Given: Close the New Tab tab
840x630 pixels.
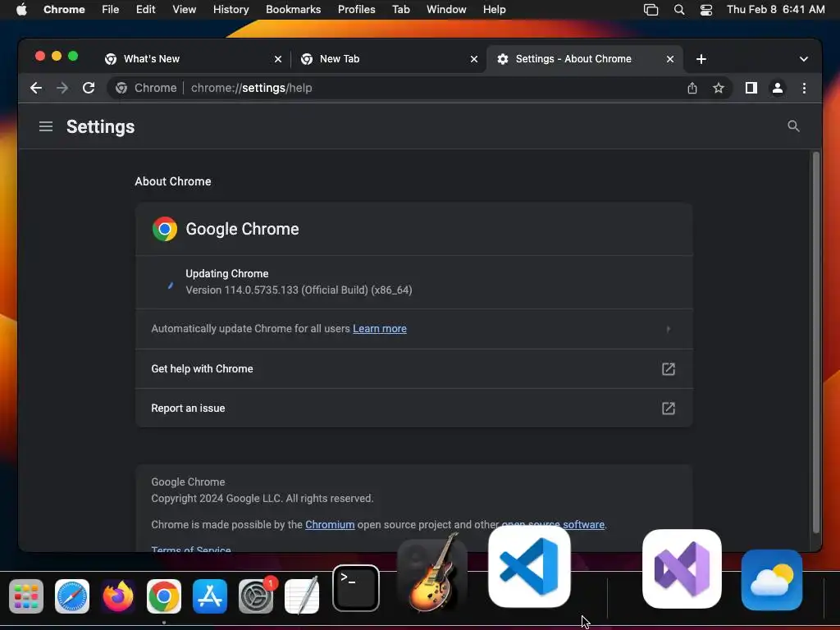Looking at the screenshot, I should pyautogui.click(x=474, y=59).
